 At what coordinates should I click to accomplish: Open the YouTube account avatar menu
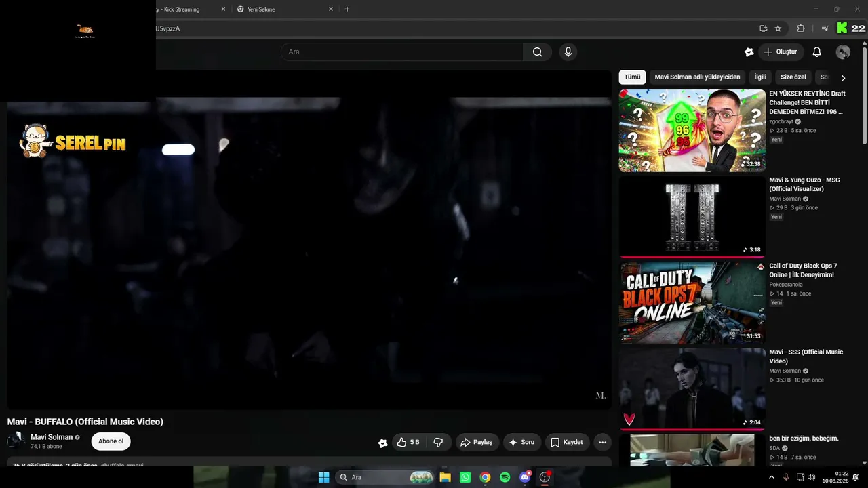(x=843, y=52)
